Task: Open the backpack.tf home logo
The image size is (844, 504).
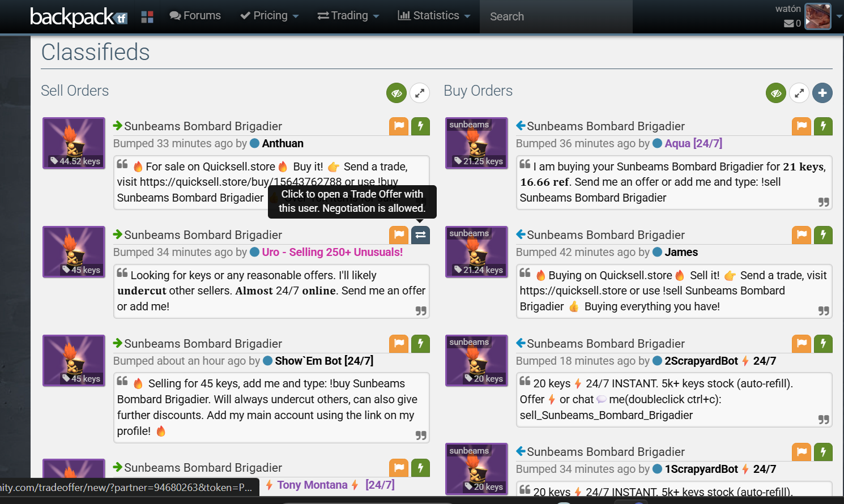Action: coord(78,16)
